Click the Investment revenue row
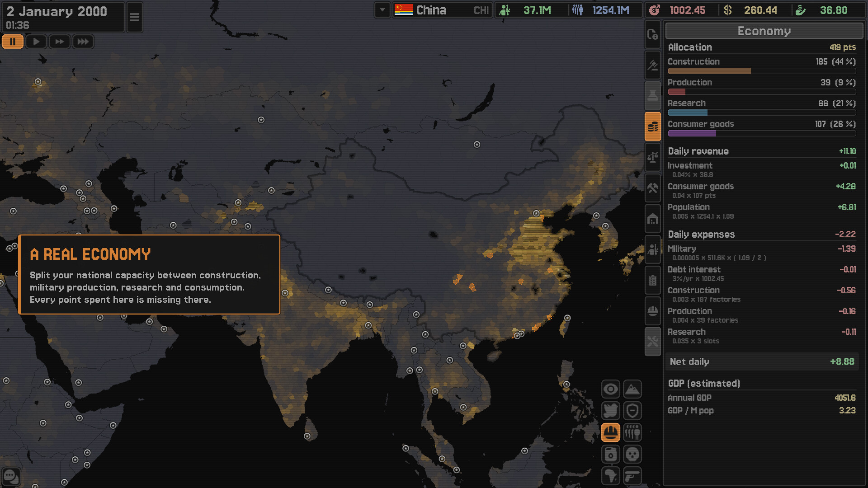This screenshot has height=488, width=868. click(x=762, y=169)
